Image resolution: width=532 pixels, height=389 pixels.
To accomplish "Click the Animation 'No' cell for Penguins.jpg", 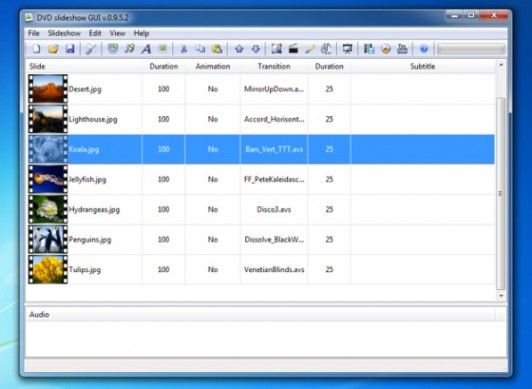I will tap(213, 239).
